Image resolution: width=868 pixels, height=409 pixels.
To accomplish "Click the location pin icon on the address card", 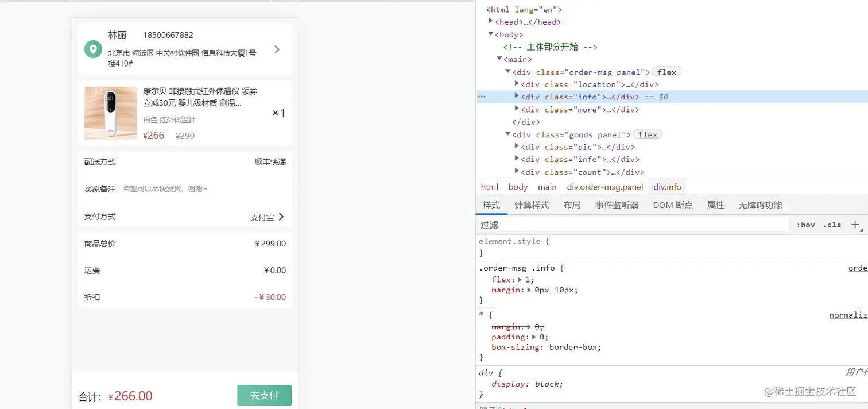I will (93, 49).
